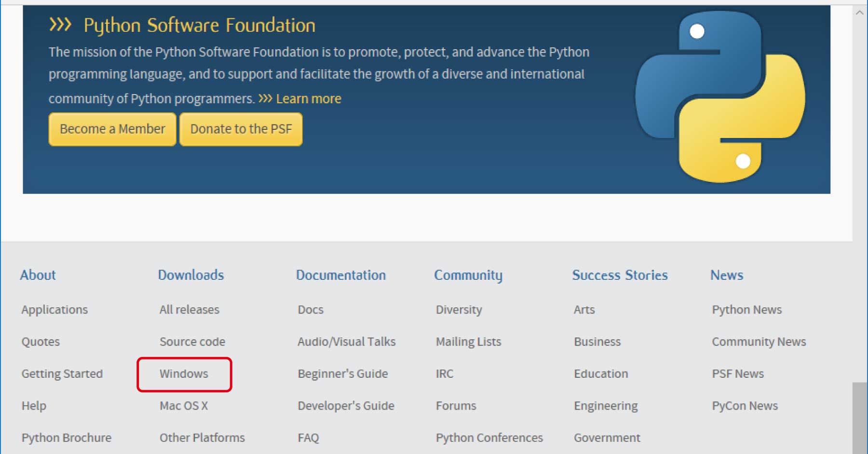Open the News footer heading

tap(727, 275)
